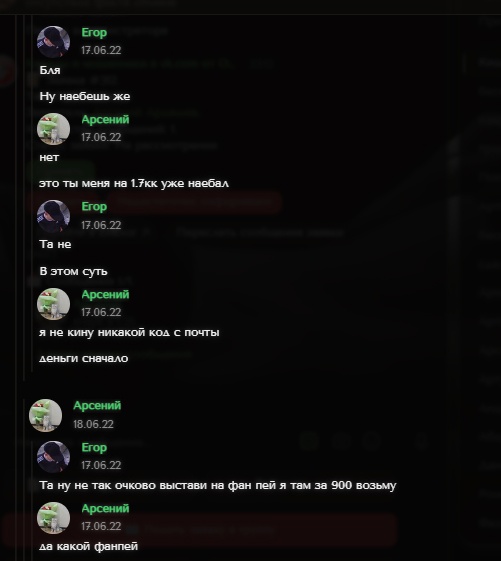This screenshot has height=561, width=501.
Task: Click Егор's avatar above "Та ну не так очково"
Action: pyautogui.click(x=53, y=457)
